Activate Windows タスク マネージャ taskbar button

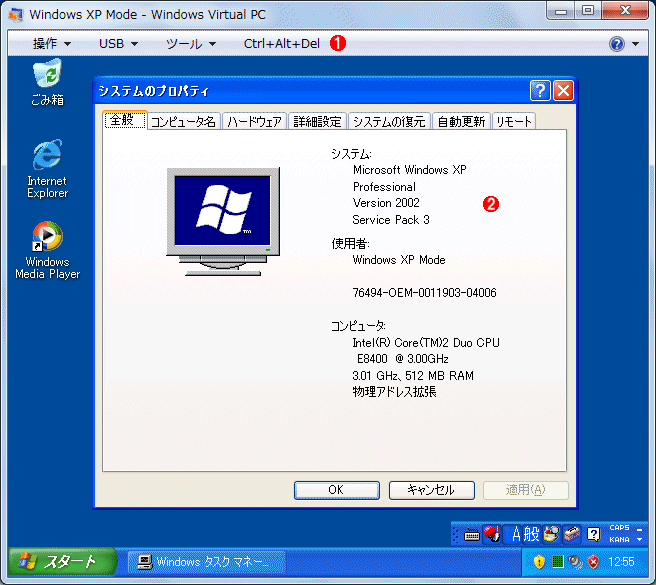pyautogui.click(x=206, y=562)
